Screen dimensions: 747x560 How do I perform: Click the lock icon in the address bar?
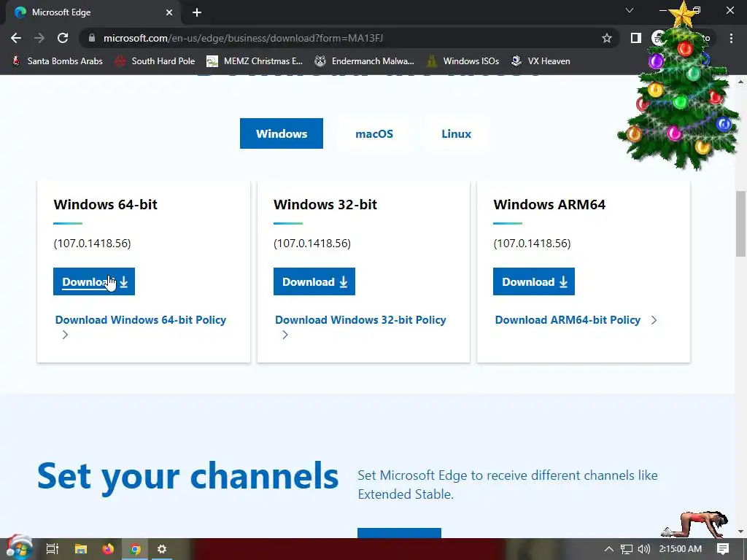92,38
